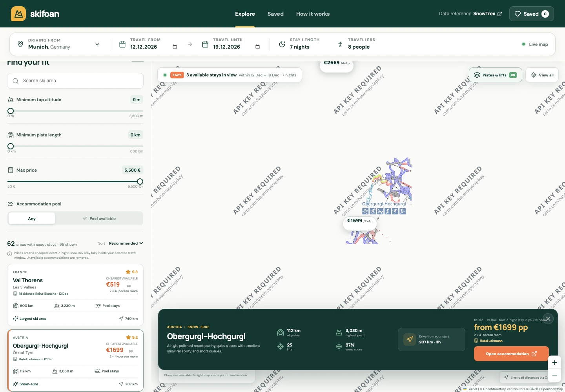Screen dimensions: 565x392
Task: Zoom out the map with minus
Action: [554, 376]
